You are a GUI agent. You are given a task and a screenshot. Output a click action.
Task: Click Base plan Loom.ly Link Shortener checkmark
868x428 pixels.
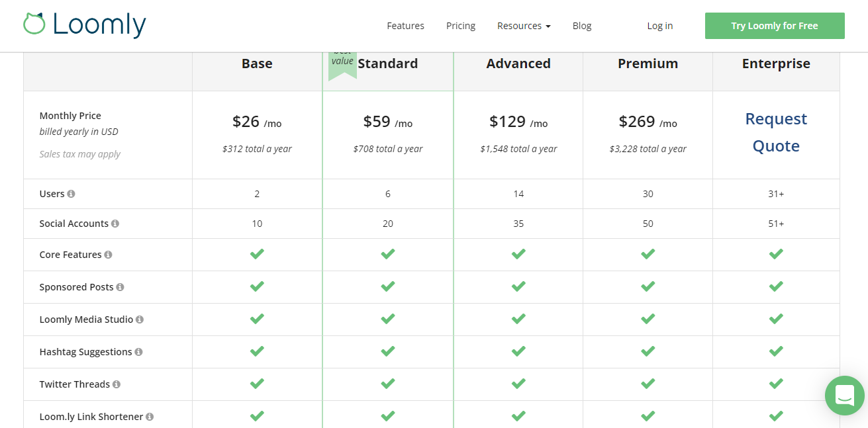click(257, 416)
